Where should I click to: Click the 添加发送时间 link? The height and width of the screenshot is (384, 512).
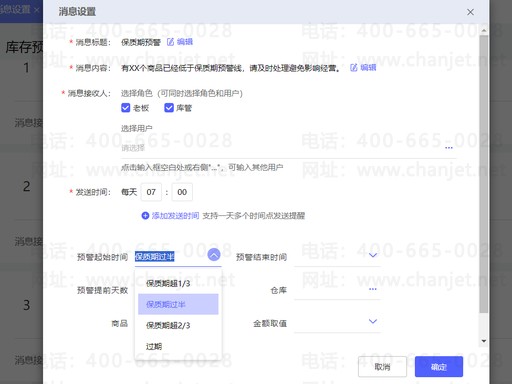click(176, 216)
